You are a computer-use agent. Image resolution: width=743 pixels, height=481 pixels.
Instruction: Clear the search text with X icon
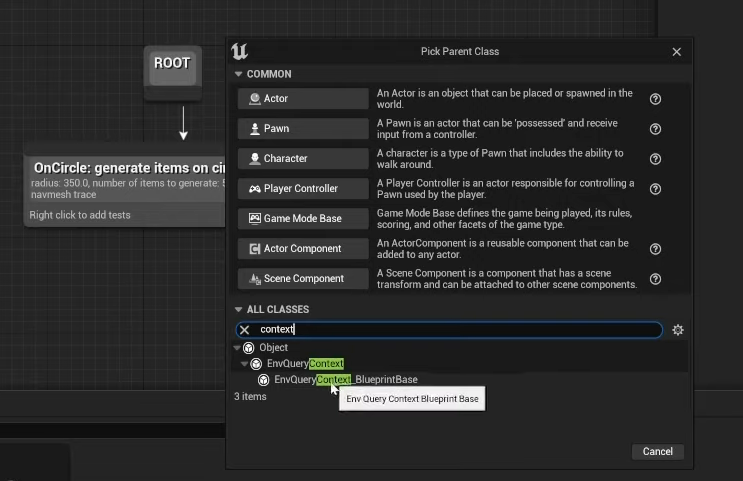tap(245, 330)
